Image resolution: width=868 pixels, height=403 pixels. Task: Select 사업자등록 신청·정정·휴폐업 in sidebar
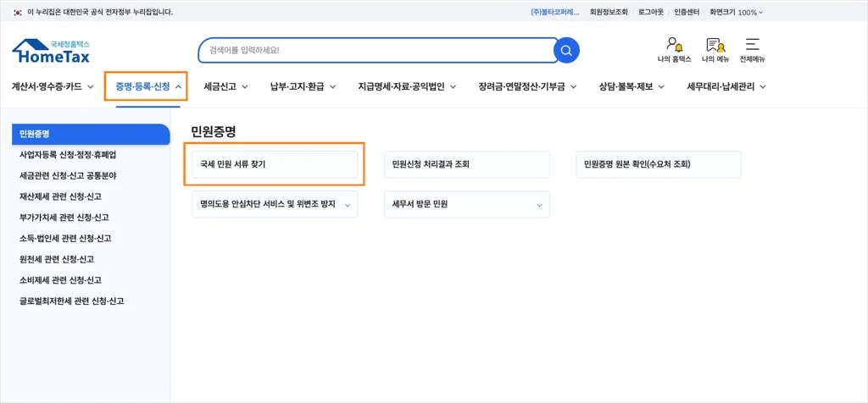pos(68,155)
